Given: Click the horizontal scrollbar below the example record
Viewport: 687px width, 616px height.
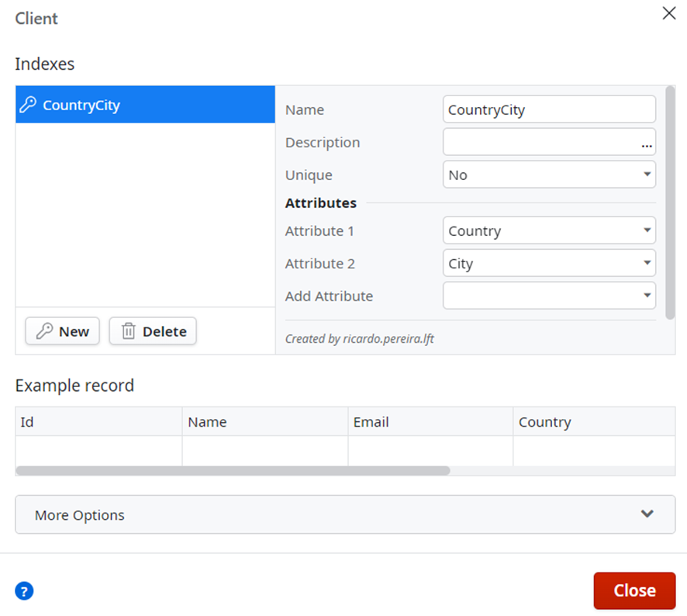Looking at the screenshot, I should [233, 469].
